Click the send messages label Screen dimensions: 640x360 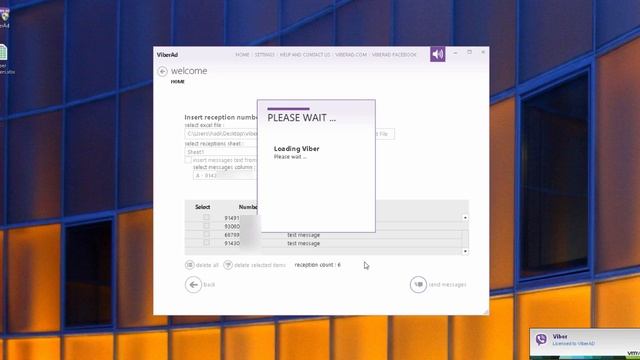pyautogui.click(x=447, y=284)
